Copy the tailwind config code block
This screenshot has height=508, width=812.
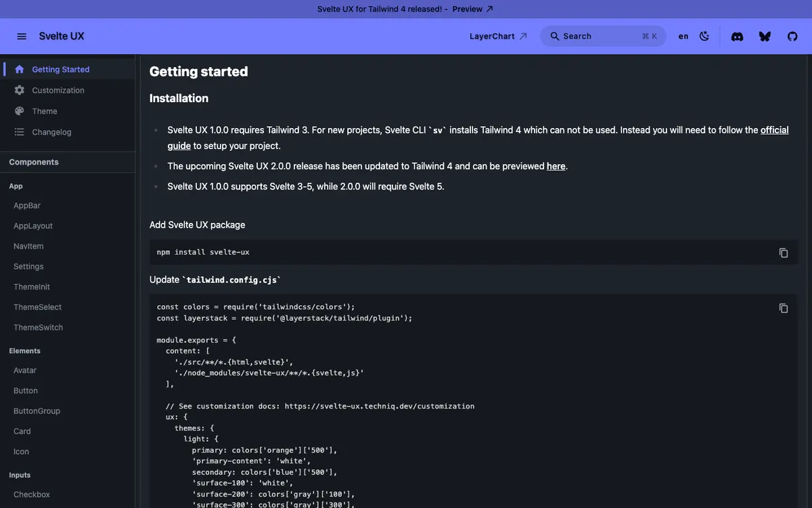(784, 308)
